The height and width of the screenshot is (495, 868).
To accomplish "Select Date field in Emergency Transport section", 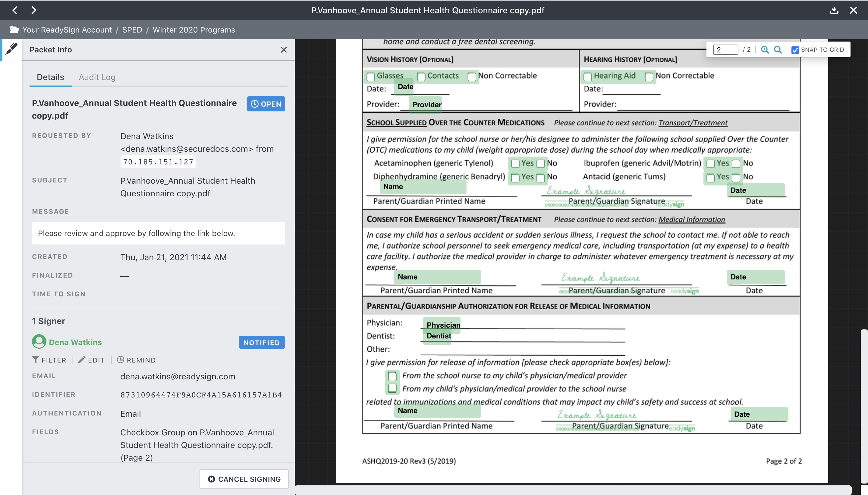I will coord(756,277).
